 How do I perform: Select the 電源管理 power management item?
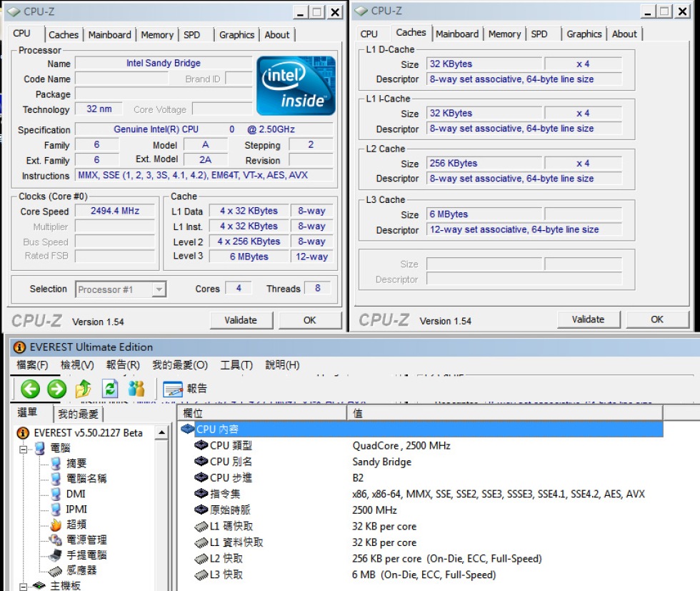[86, 540]
